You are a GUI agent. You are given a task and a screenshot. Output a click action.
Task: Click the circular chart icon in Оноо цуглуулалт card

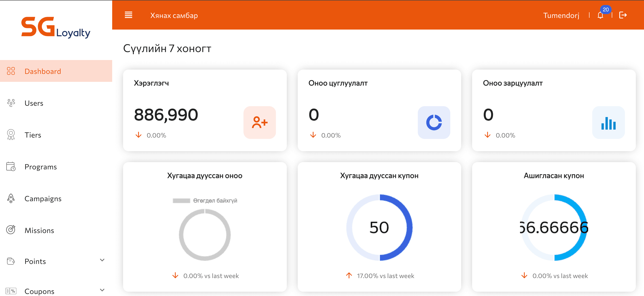click(434, 122)
